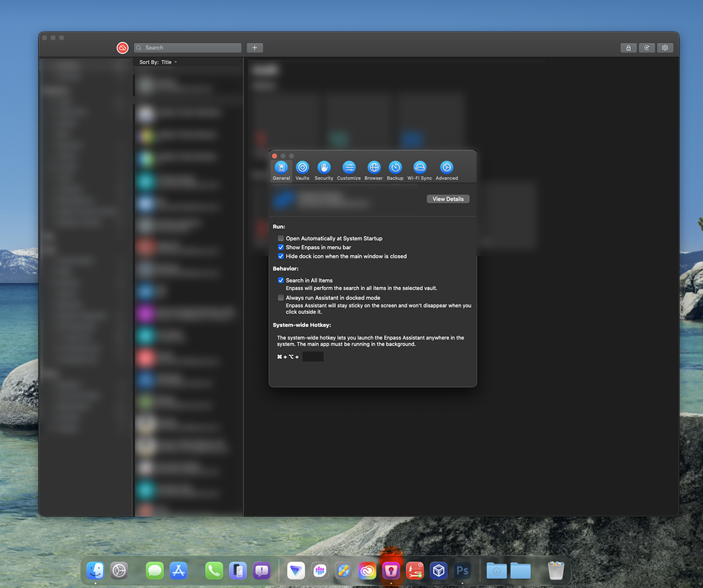Select the Wi-Fi Sync pane
Image resolution: width=703 pixels, height=588 pixels.
[420, 168]
